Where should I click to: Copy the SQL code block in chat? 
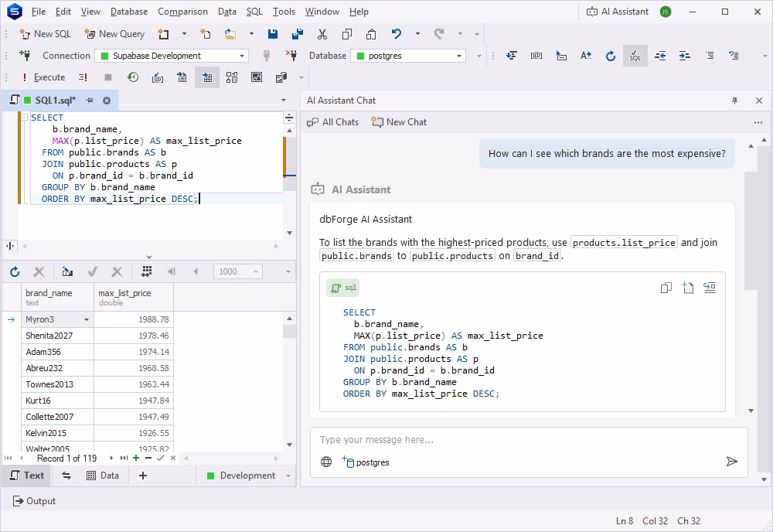click(666, 288)
